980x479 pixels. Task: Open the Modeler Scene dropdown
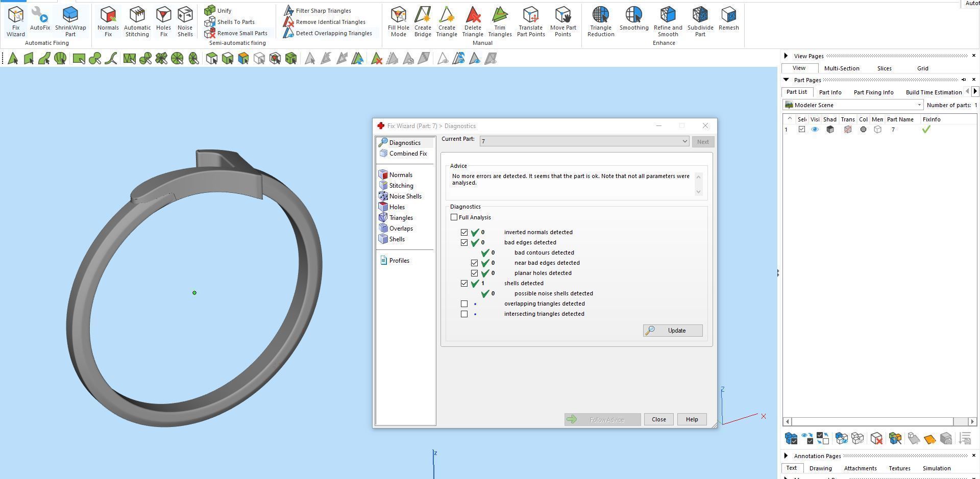pos(853,105)
